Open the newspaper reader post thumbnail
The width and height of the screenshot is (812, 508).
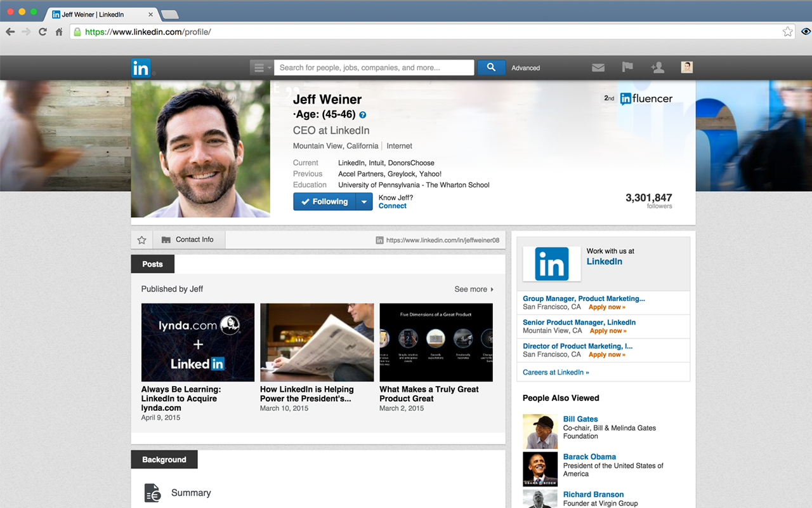(317, 342)
